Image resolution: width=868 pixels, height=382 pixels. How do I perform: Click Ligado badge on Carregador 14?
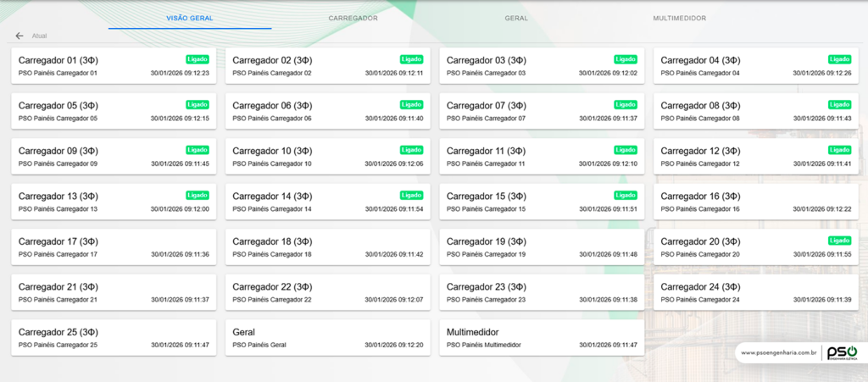(412, 195)
